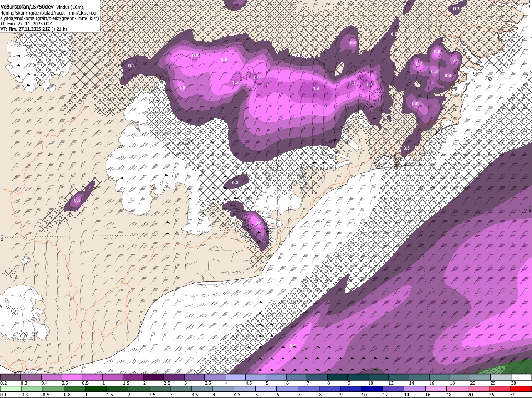Viewport: 532px width, 398px height.
Task: Click the 1.4 value label on the map
Action: [316, 88]
